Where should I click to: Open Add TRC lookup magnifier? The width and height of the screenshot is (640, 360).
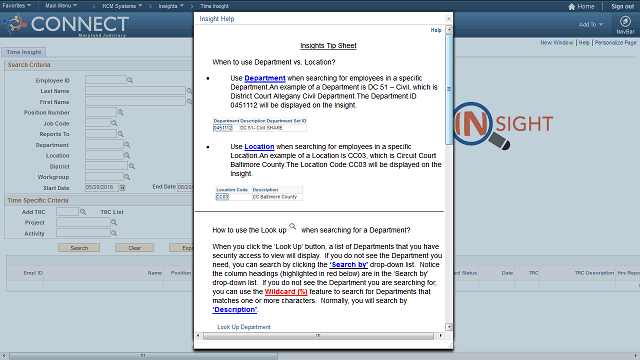pyautogui.click(x=83, y=212)
